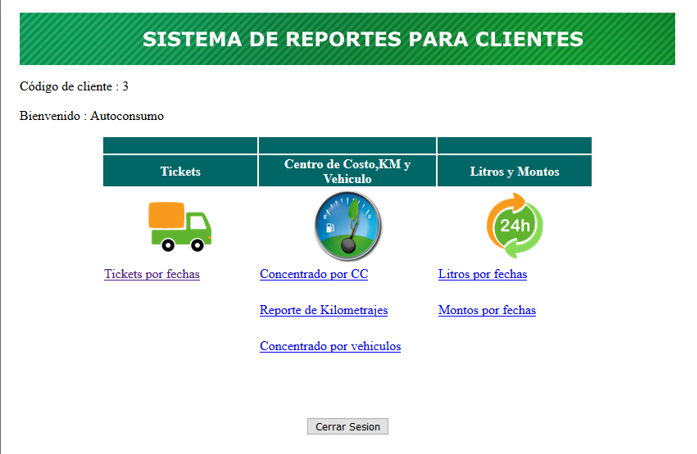
Task: View the Montos por fechas report
Action: tap(486, 310)
